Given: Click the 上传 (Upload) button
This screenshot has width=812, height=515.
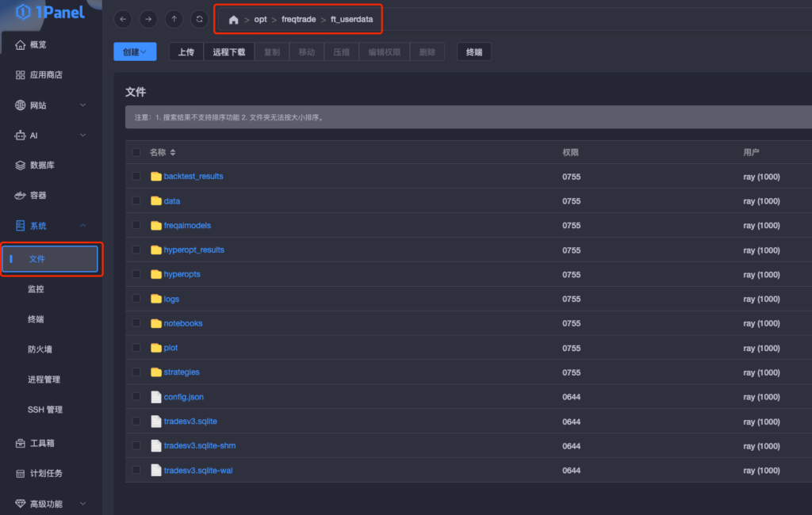Looking at the screenshot, I should pos(186,52).
